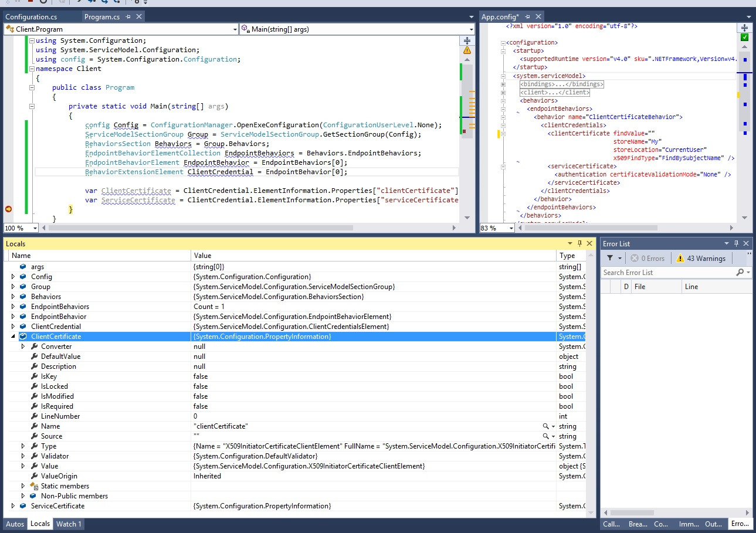Pin the Locals window with its pin icon

point(579,243)
